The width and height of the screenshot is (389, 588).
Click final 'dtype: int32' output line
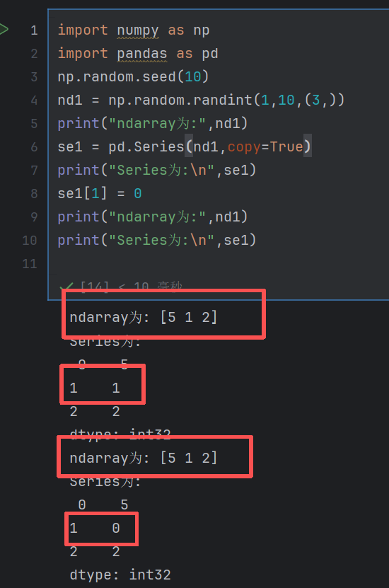tap(120, 575)
